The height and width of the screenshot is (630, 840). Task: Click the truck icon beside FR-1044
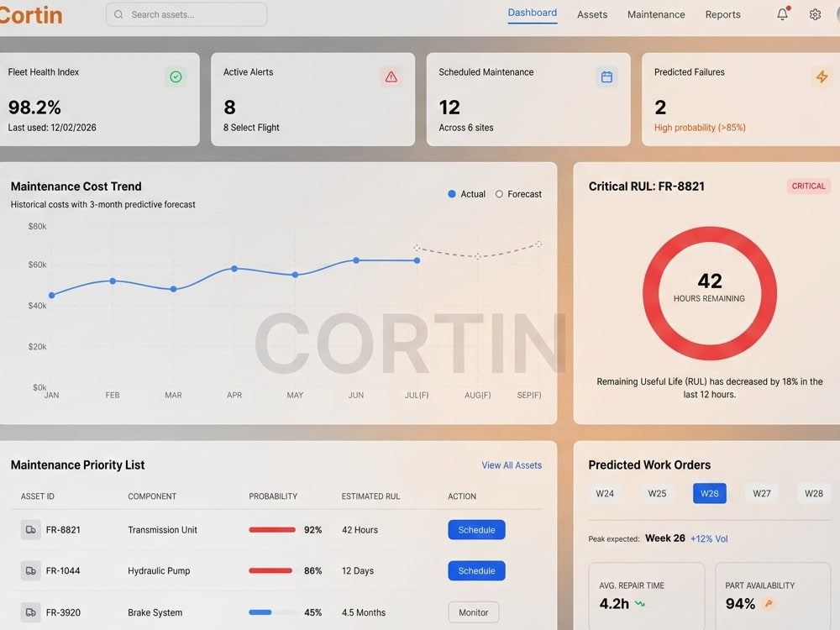point(30,570)
